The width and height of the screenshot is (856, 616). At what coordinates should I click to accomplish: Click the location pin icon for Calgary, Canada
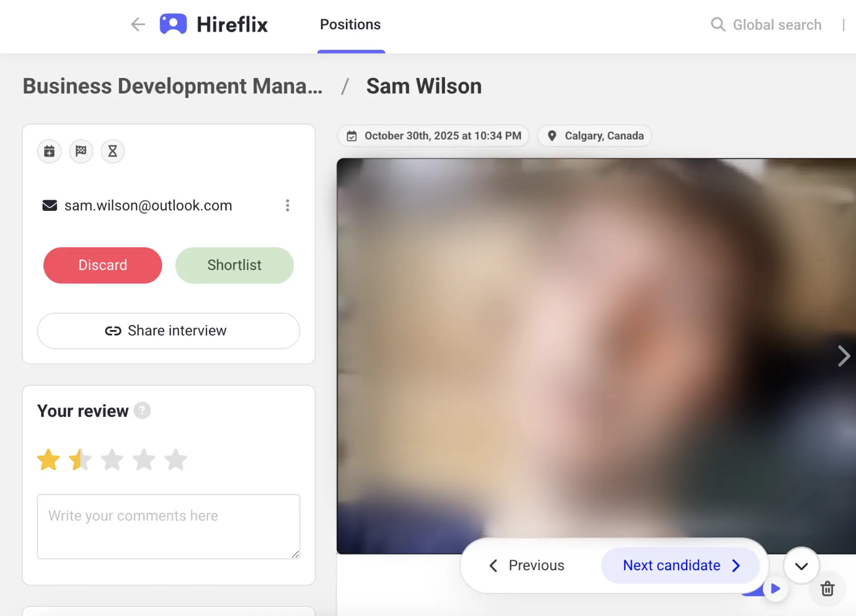coord(552,136)
